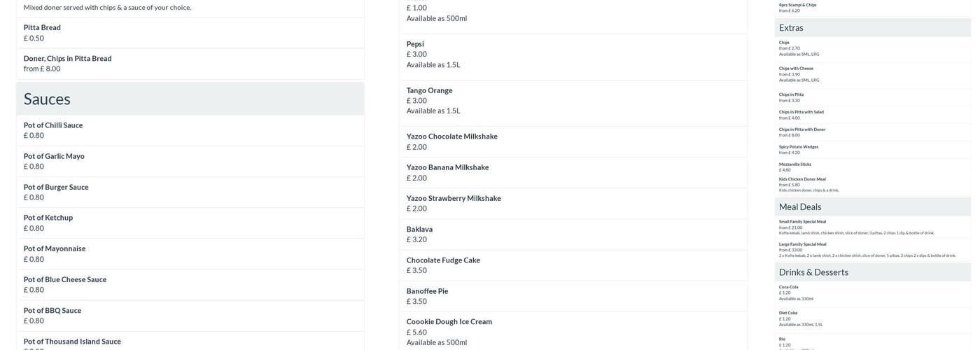
Task: Choose Pot of Garlic Mayo
Action: [54, 156]
